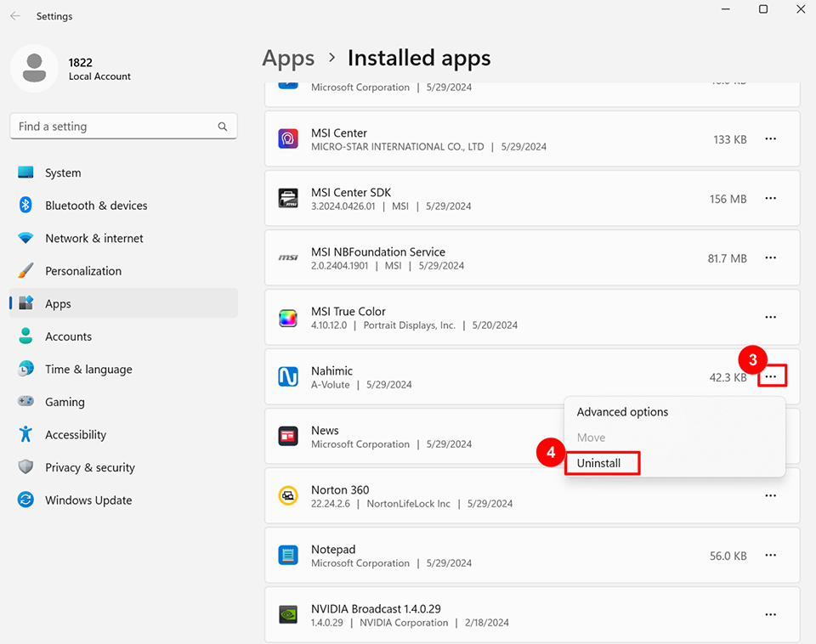Click the Notepad app icon
This screenshot has height=644, width=816.
288,555
